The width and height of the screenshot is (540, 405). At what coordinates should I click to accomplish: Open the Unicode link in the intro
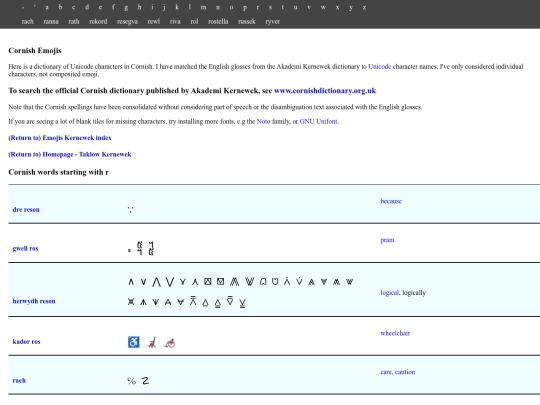pos(380,66)
